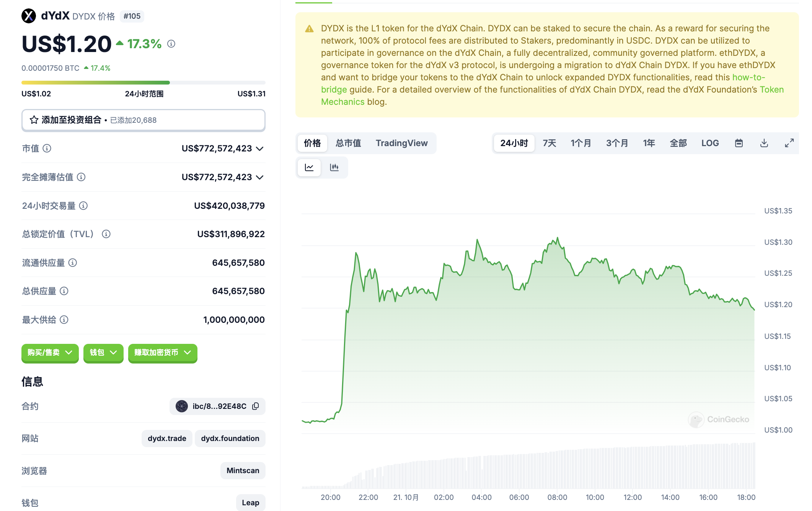Click the line chart view icon
812x511 pixels.
(x=309, y=168)
